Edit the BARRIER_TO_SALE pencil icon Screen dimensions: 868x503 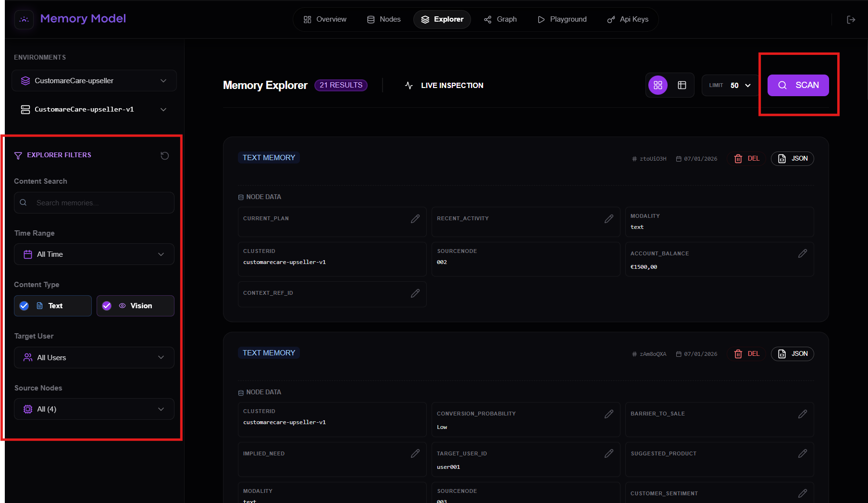pyautogui.click(x=803, y=414)
